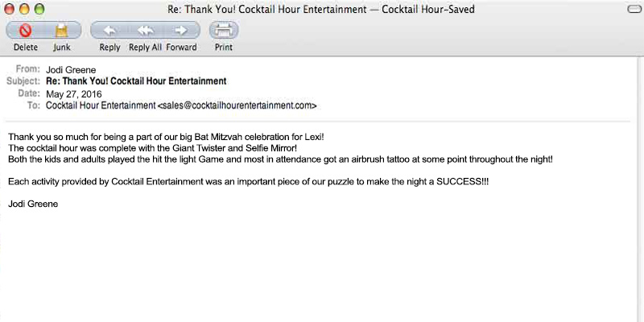Click the bold subject line text
The width and height of the screenshot is (644, 322).
click(136, 81)
